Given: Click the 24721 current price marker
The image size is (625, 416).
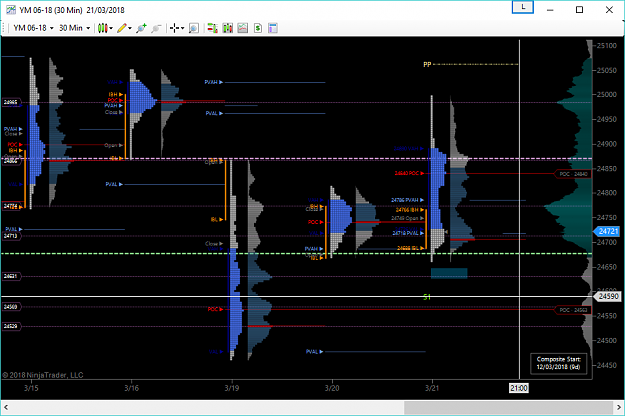Looking at the screenshot, I should tap(607, 232).
